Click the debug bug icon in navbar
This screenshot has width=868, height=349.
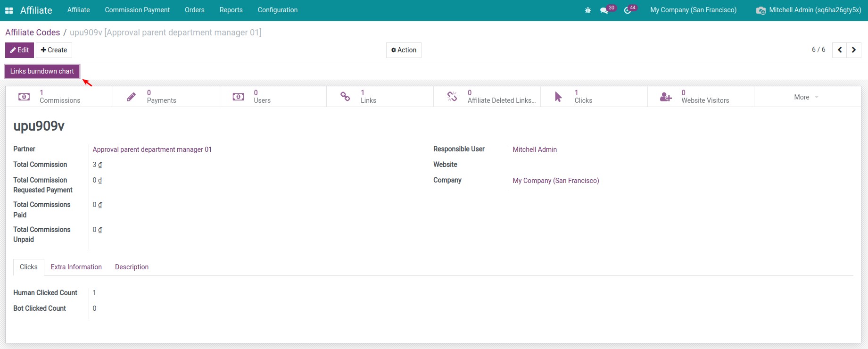coord(587,10)
